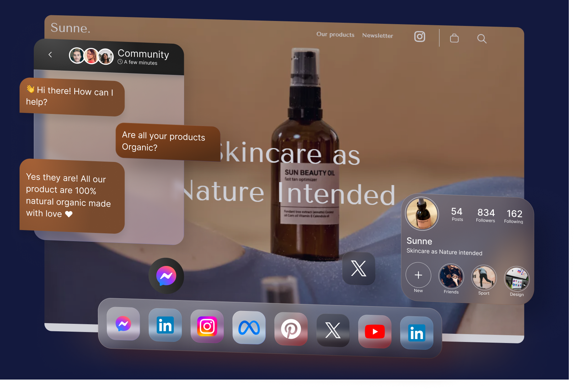This screenshot has height=392, width=577.
Task: Open Messenger in the bottom dock
Action: [123, 323]
